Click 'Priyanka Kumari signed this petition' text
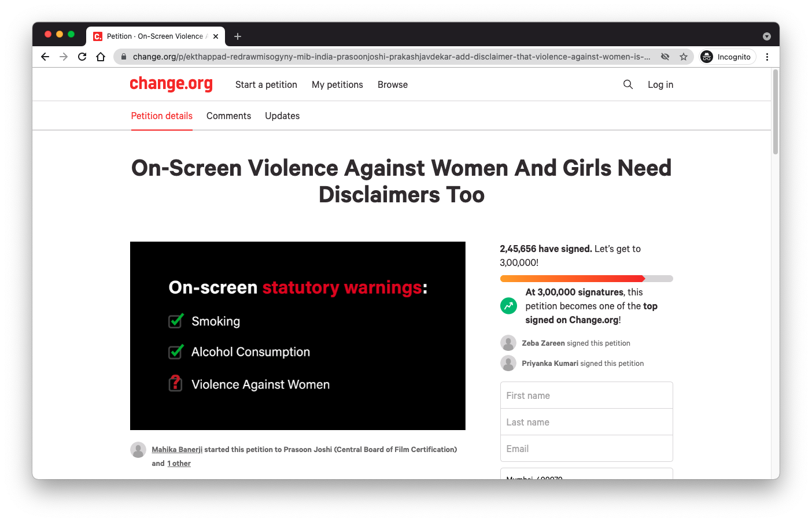812x522 pixels. [582, 363]
